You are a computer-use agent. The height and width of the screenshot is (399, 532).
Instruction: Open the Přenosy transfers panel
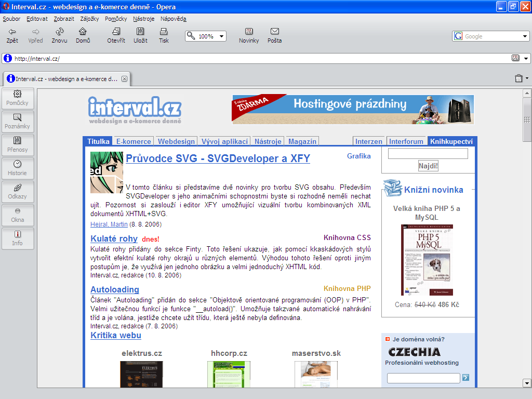click(18, 145)
